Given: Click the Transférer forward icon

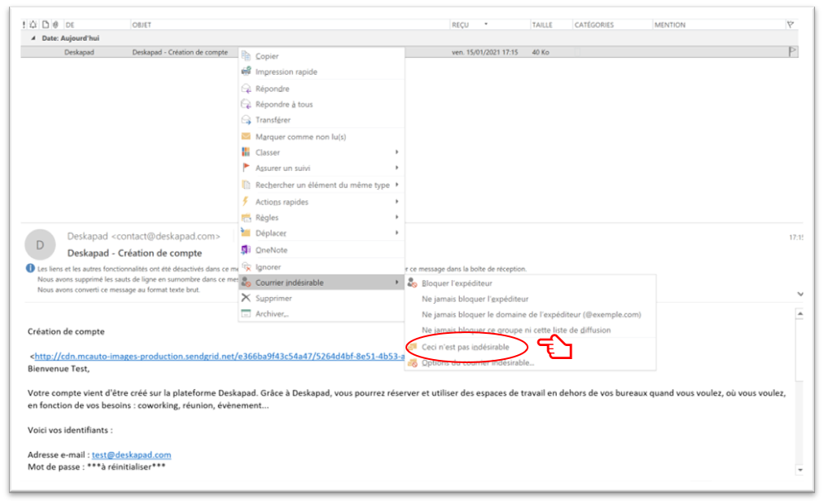Looking at the screenshot, I should coord(246,120).
